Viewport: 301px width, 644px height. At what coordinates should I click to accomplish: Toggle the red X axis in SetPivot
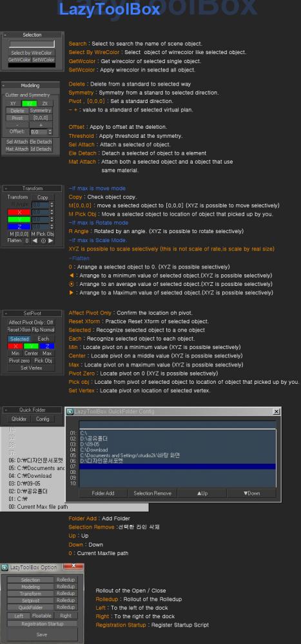coord(15,346)
